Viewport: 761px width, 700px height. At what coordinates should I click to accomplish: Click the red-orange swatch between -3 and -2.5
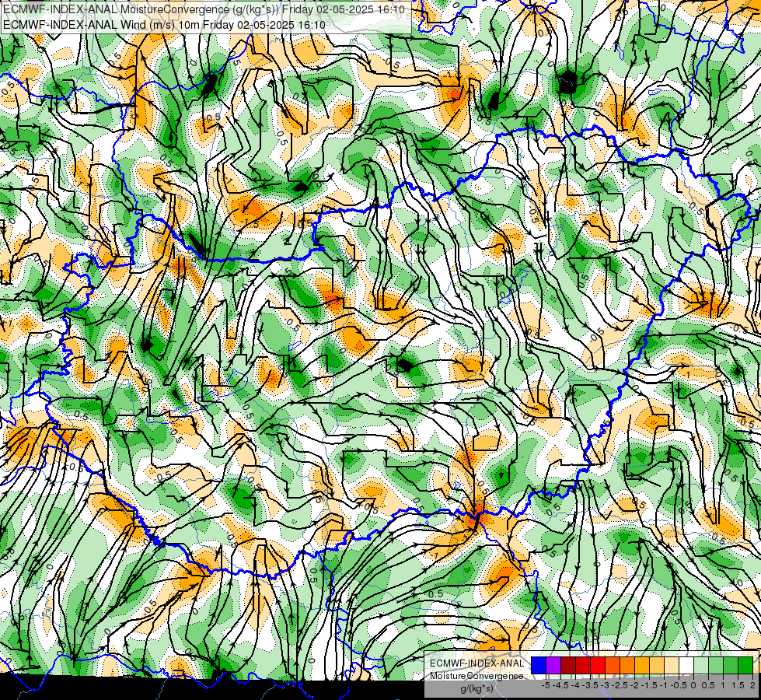[613, 666]
